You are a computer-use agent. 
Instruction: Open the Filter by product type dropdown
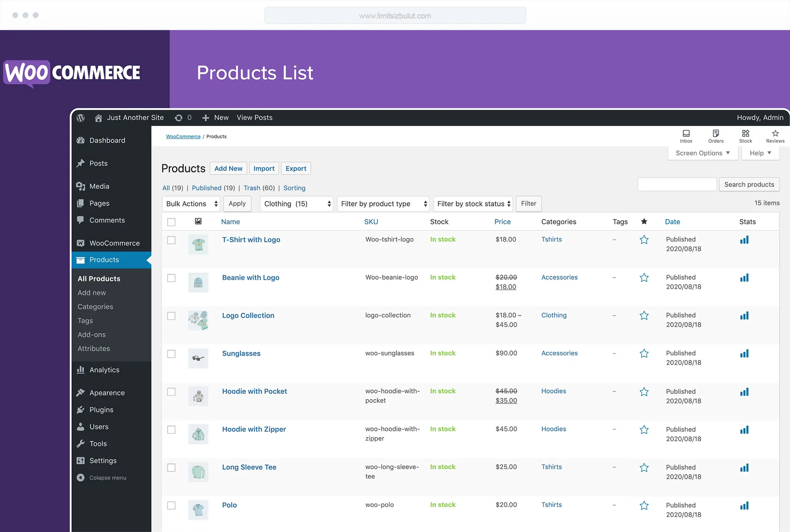point(383,204)
